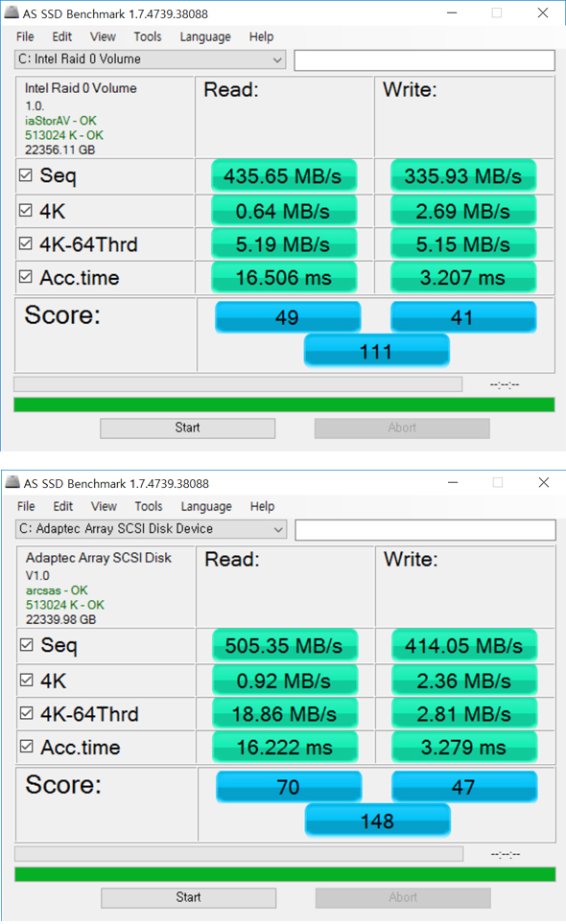The width and height of the screenshot is (566, 924).
Task: Open the File menu in the Intel Raid window
Action: (25, 36)
